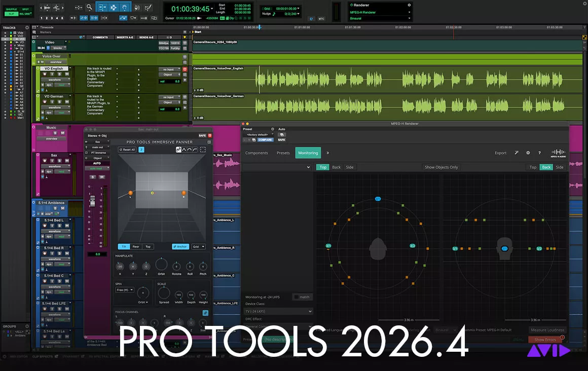Click MPEG-H Renderer preset copy icon
The width and height of the screenshot is (588, 371).
click(x=254, y=139)
